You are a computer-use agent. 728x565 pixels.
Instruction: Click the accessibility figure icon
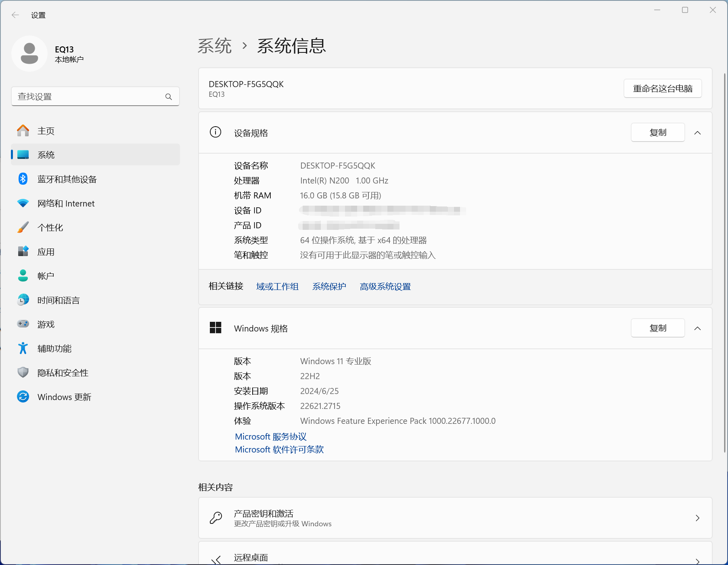coord(23,348)
